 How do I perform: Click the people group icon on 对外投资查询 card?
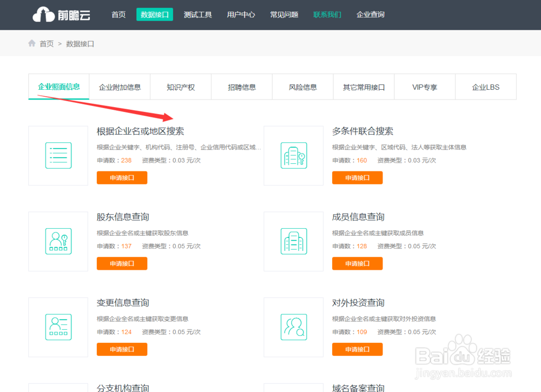pos(293,327)
